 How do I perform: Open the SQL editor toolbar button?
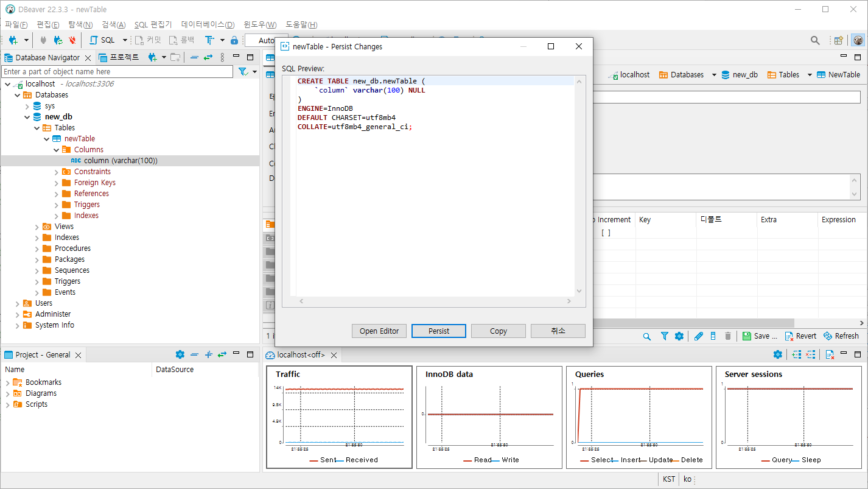102,40
